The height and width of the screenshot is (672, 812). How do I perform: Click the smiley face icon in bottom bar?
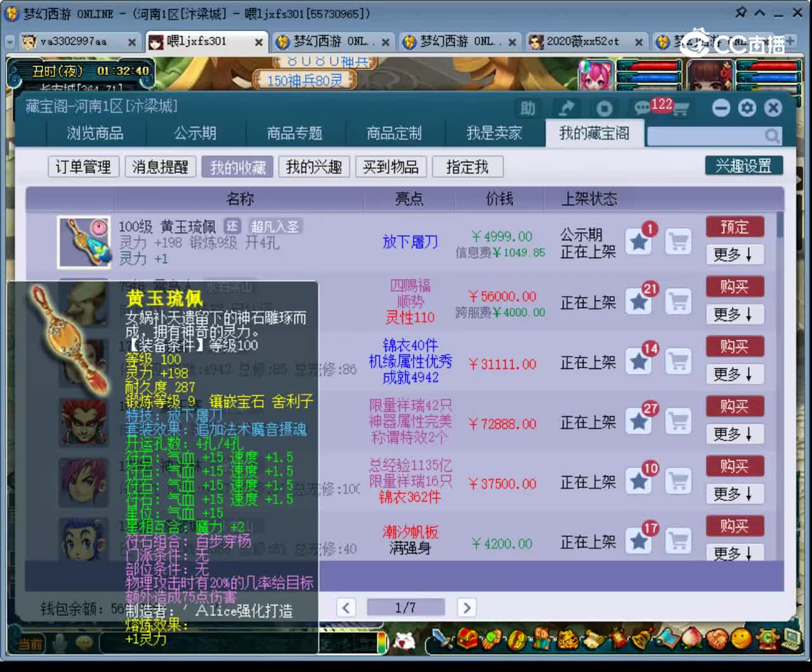point(741,639)
